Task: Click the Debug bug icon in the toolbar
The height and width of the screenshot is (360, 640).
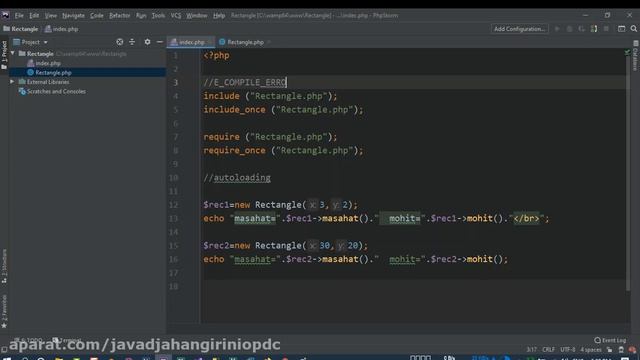Action: click(x=569, y=29)
